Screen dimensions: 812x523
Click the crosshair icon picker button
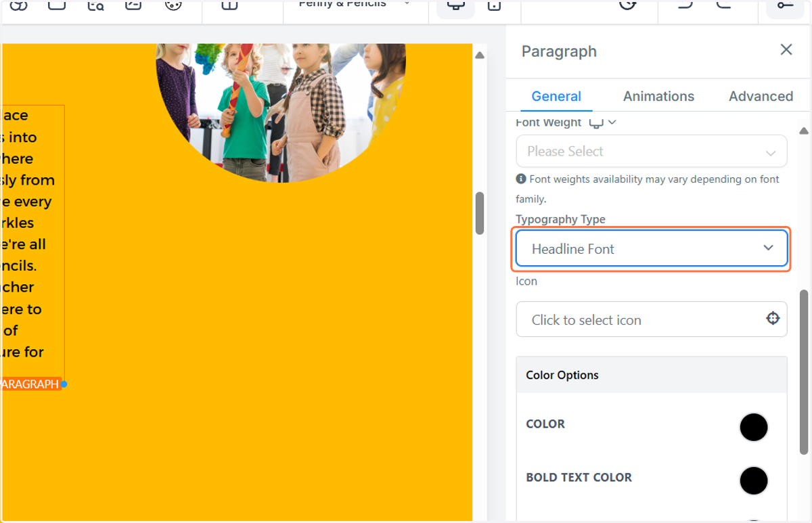click(773, 319)
